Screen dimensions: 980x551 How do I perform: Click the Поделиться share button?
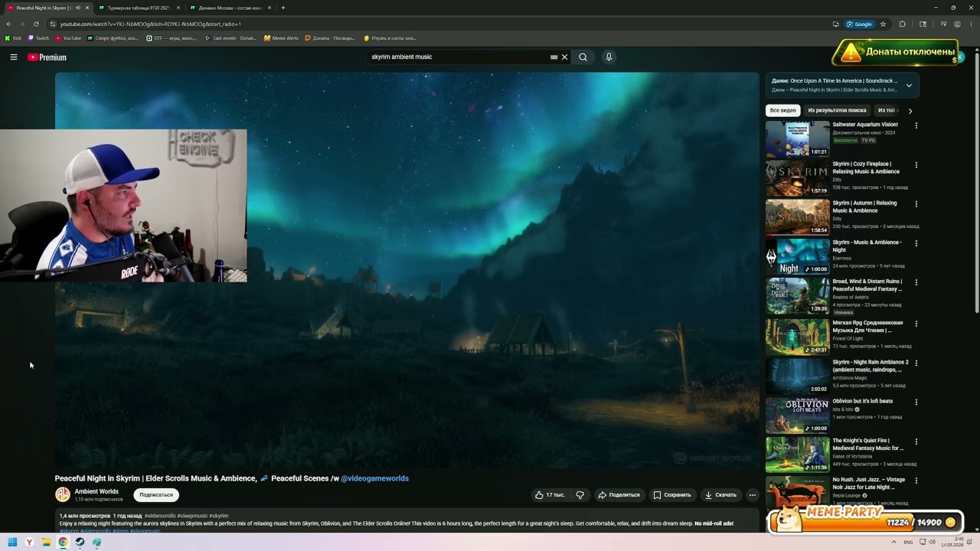point(618,495)
